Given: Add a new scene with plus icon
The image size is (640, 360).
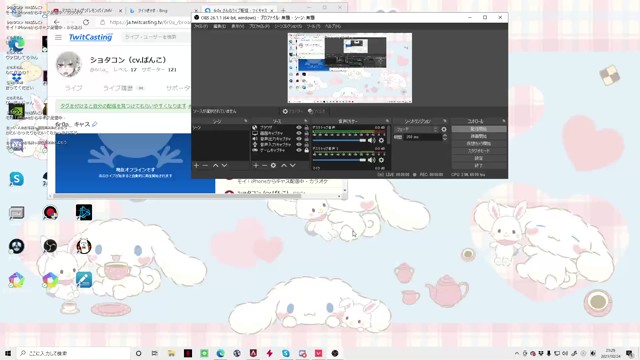Looking at the screenshot, I should coord(196,165).
